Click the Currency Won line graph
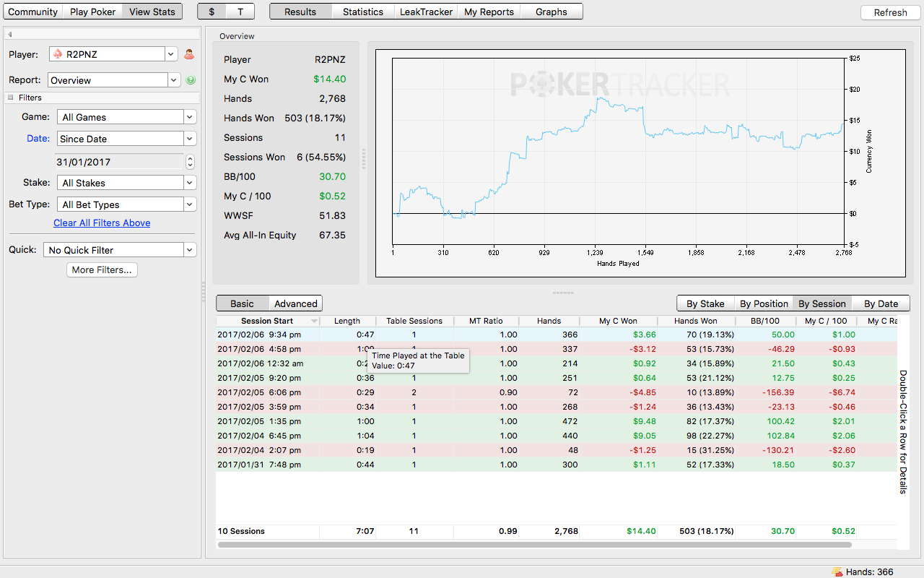 618,152
